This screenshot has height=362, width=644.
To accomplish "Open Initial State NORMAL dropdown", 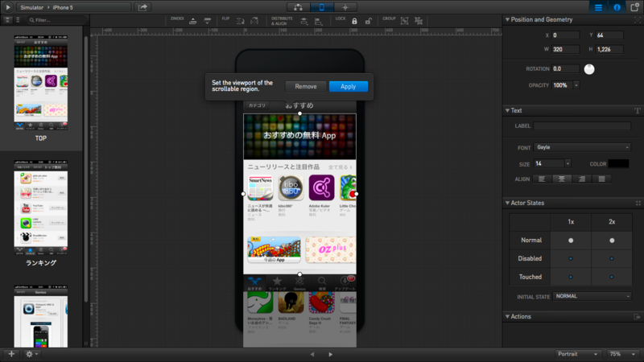I will coord(592,296).
